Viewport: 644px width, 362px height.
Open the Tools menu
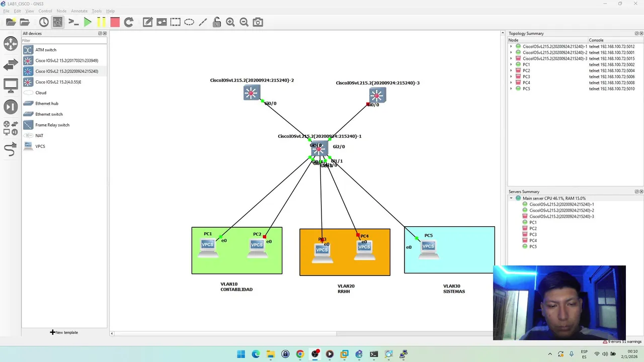coord(97,11)
